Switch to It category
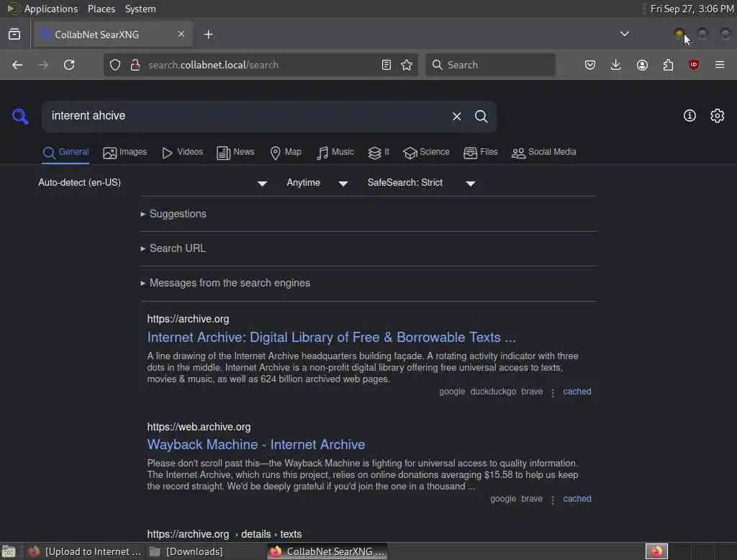The image size is (737, 560). (379, 153)
